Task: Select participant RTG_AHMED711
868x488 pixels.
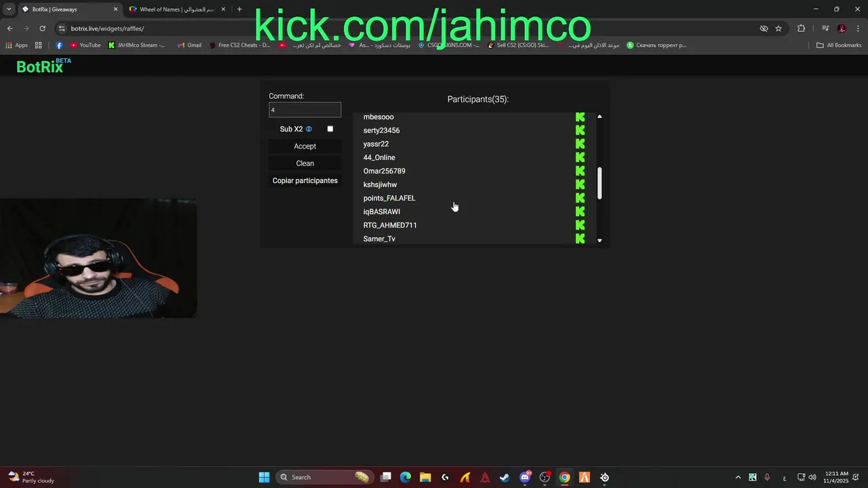Action: point(390,225)
